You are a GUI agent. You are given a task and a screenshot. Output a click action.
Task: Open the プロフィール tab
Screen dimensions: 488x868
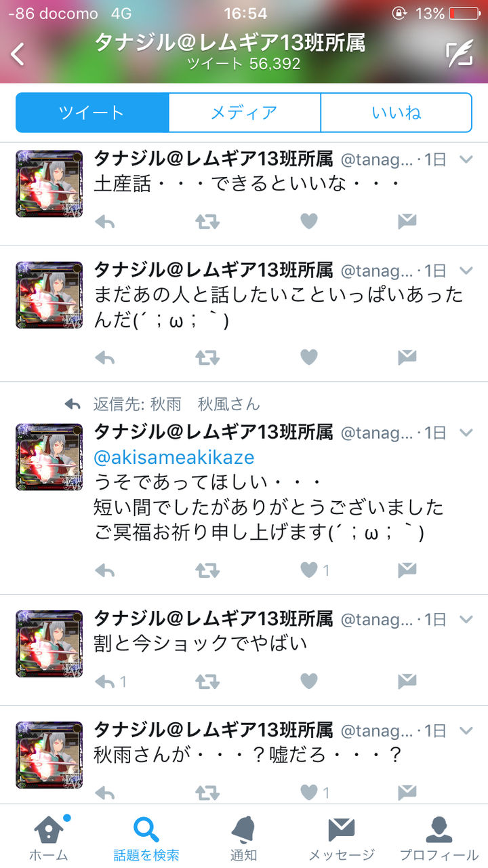point(439,838)
